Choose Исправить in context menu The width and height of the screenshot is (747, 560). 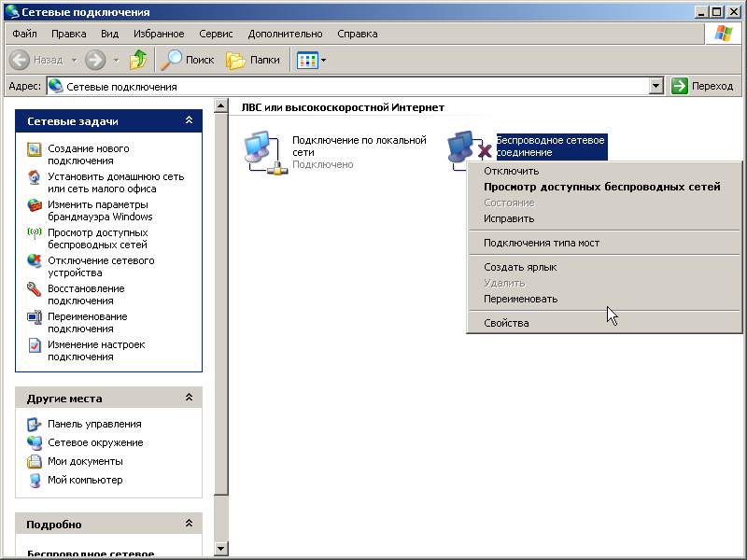coord(604,218)
